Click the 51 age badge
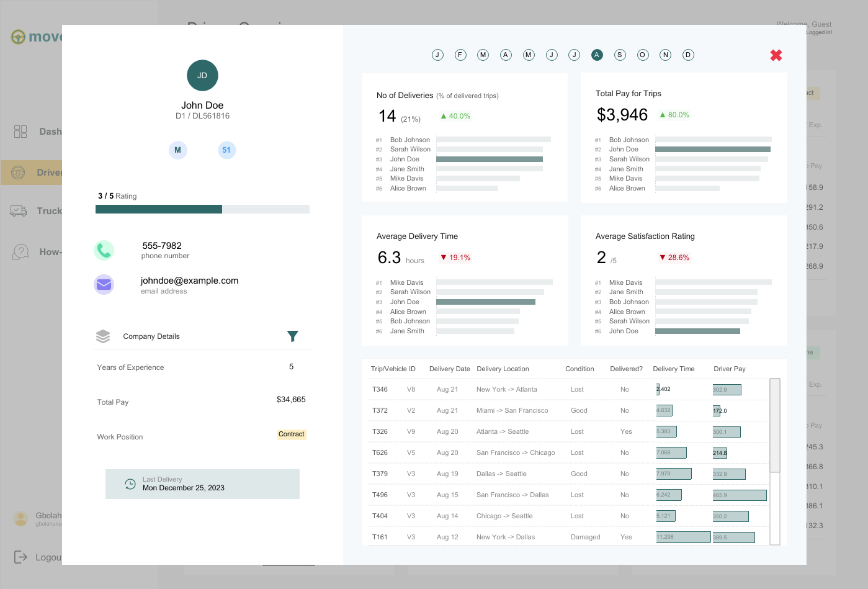 [226, 150]
